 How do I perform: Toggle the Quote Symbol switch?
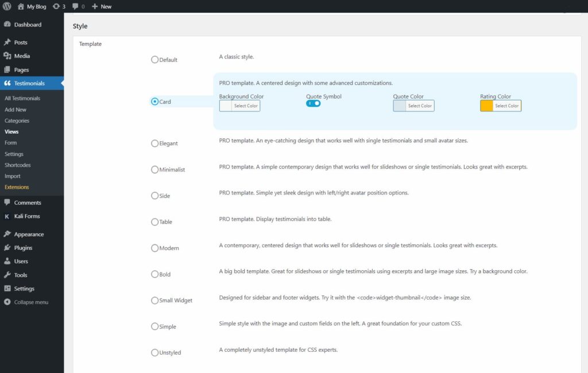[x=313, y=103]
